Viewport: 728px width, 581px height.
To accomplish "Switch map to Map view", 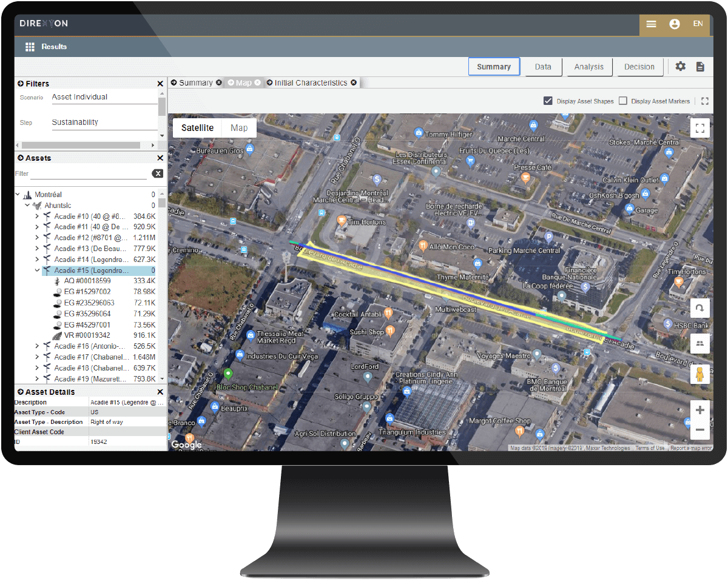I will tap(239, 128).
